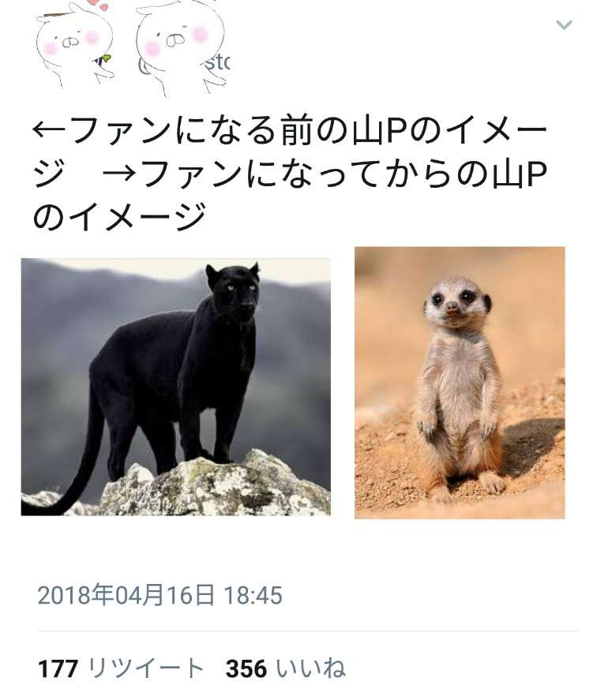The height and width of the screenshot is (700, 597).
Task: View the 356 いいね list
Action: pyautogui.click(x=286, y=668)
